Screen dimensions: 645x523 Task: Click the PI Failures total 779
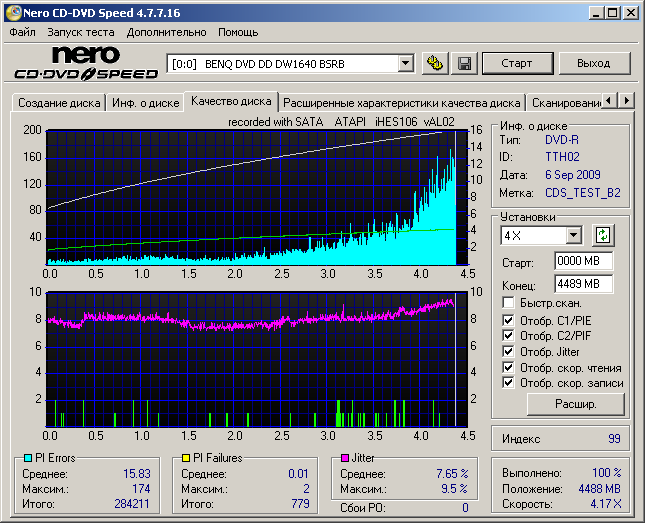[300, 504]
